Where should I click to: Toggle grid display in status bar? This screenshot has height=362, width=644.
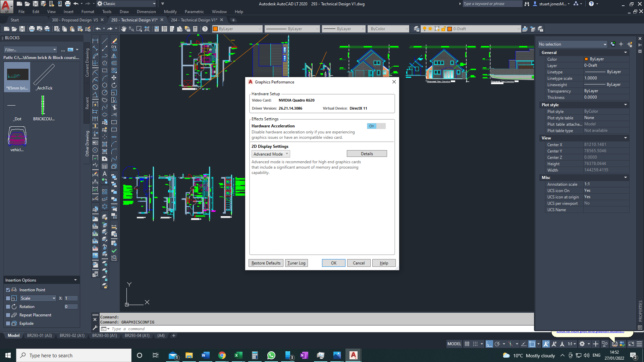tap(467, 344)
